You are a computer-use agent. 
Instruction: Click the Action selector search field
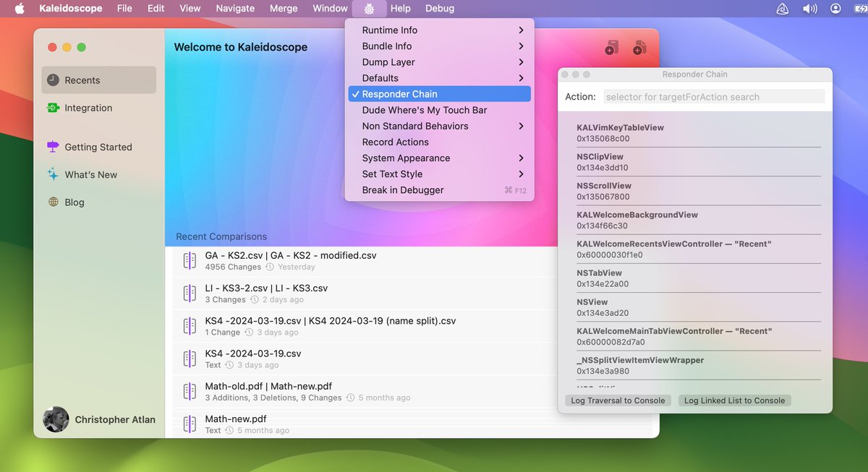(x=712, y=97)
